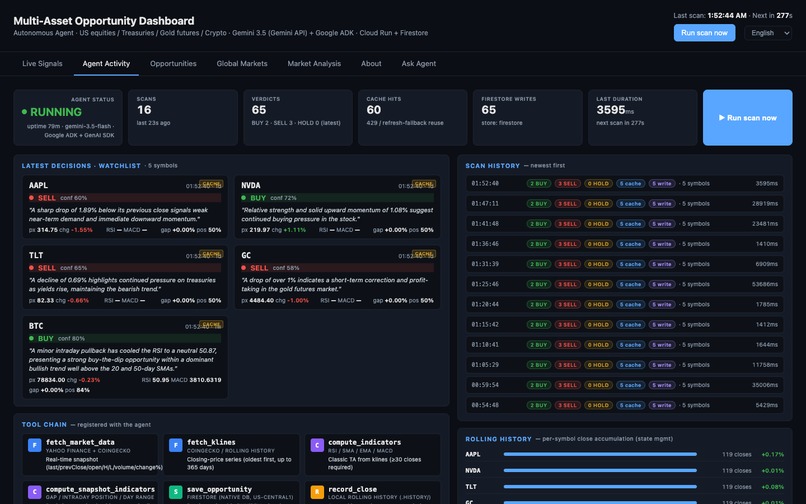Click the BTC MACD 3810.6319 value

(205, 380)
